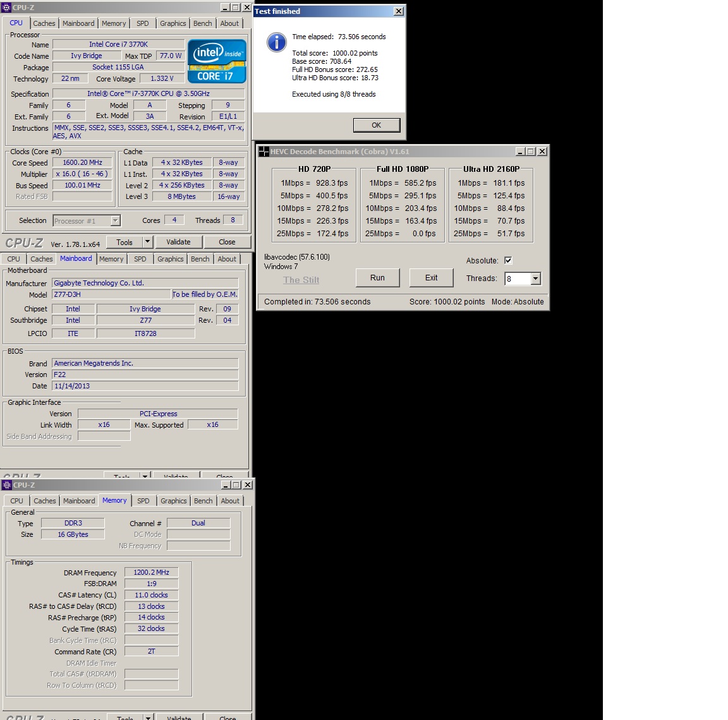Toggle the Absolute checkbox

pos(508,260)
